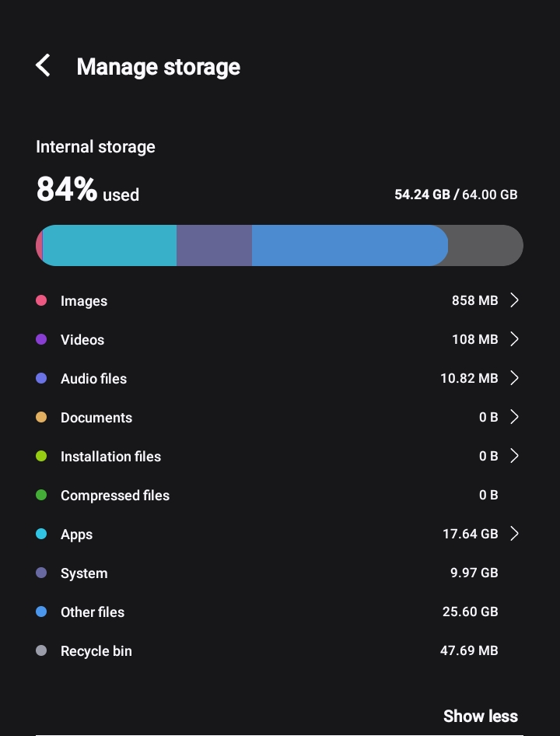Open Documents chevron arrow
Image resolution: width=560 pixels, height=736 pixels.
(x=514, y=417)
